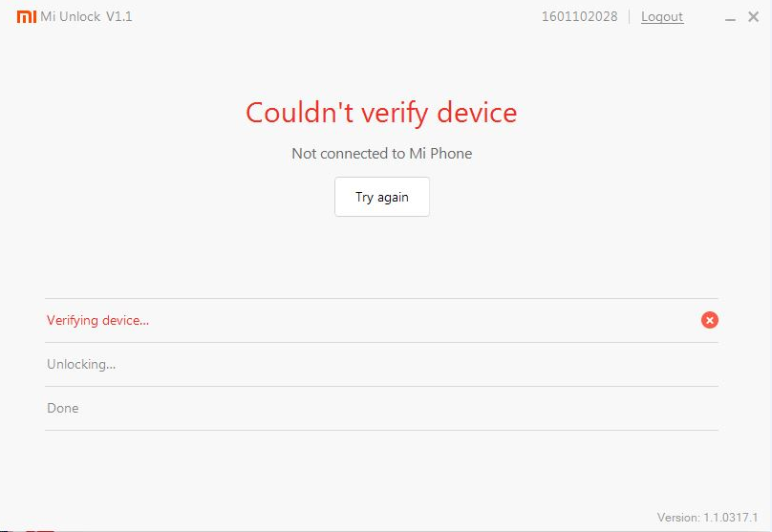The height and width of the screenshot is (532, 772).
Task: Click the orange Mi logo icon
Action: point(27,17)
